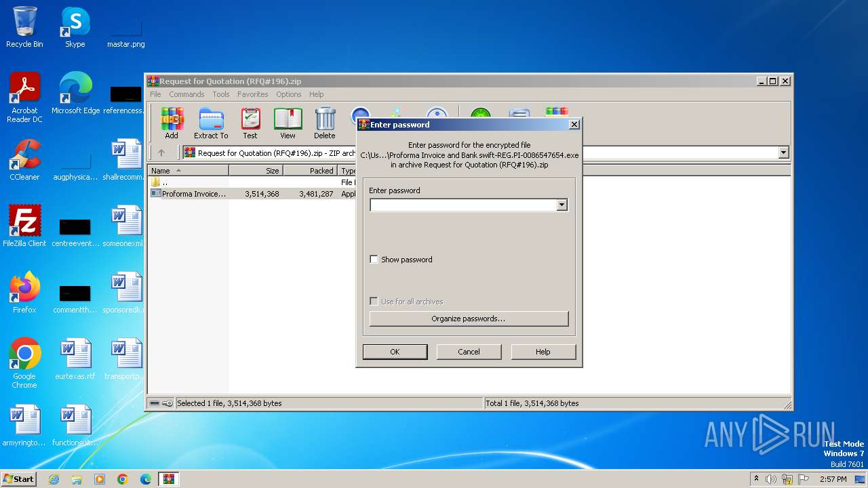
Task: Open CCleaner desktop shortcut
Action: (24, 160)
